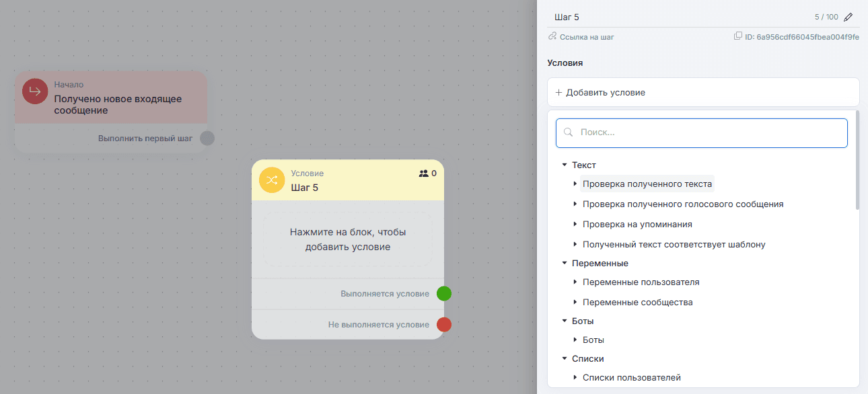Screen dimensions: 868x394
Task: Expand Проверка полученного голосового сообщения
Action: 575,204
